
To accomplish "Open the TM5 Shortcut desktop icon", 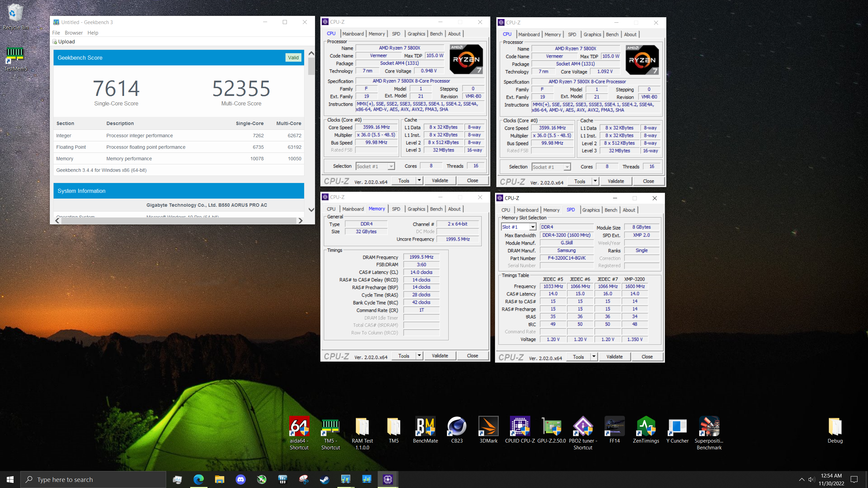I will coord(331,433).
